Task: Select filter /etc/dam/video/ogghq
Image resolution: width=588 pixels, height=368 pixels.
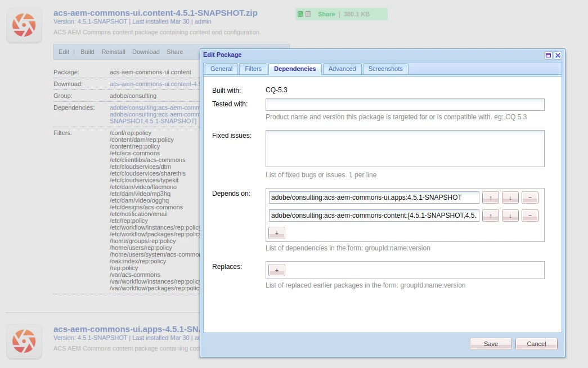Action: 139,200
